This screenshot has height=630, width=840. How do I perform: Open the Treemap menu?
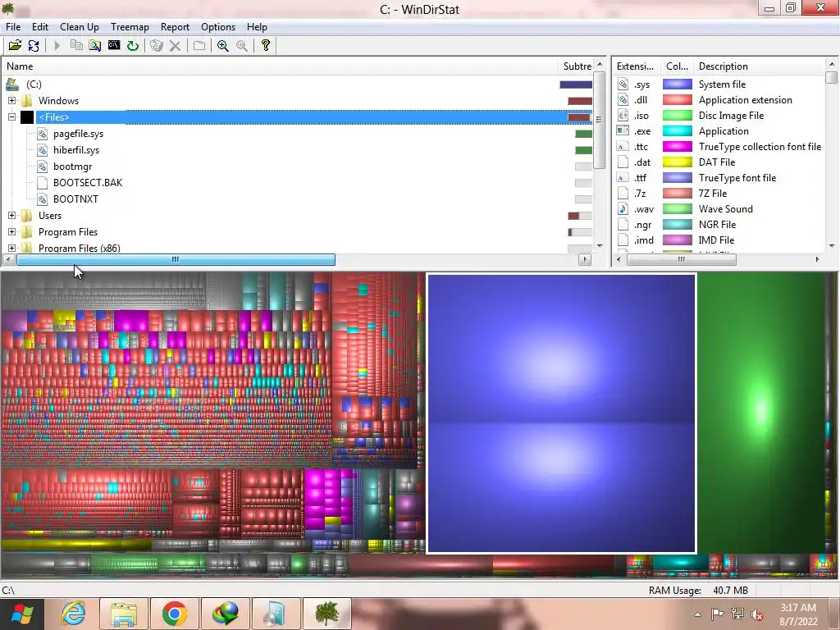(x=130, y=27)
